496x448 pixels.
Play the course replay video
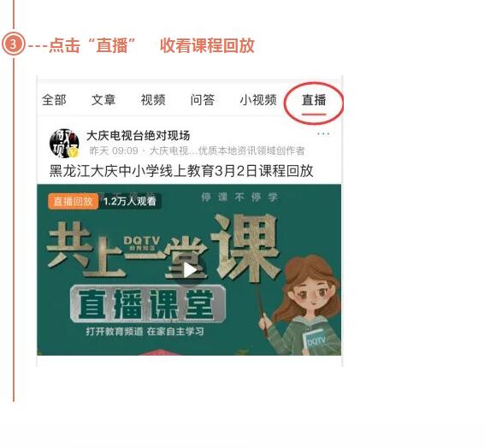click(190, 270)
